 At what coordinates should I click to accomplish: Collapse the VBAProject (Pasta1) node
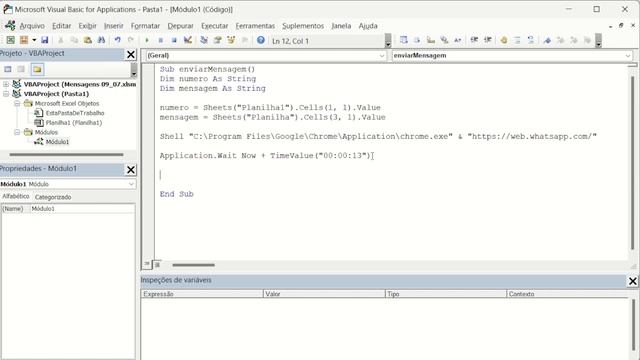point(6,93)
